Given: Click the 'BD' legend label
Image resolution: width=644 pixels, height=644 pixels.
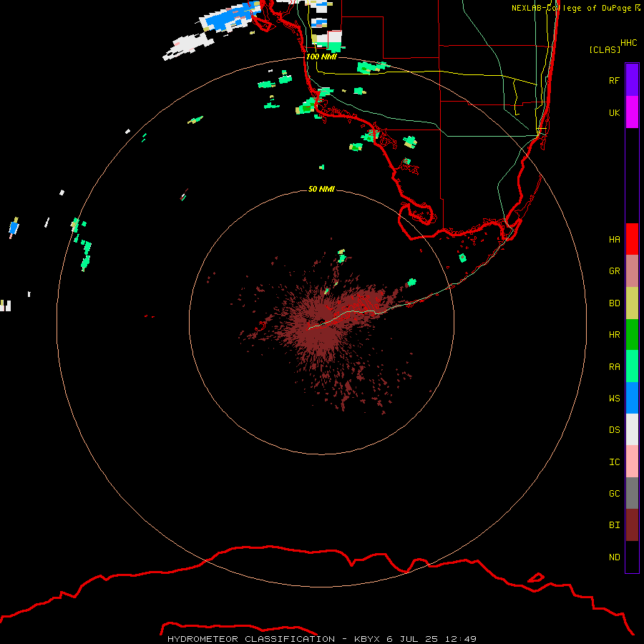Looking at the screenshot, I should point(614,303).
